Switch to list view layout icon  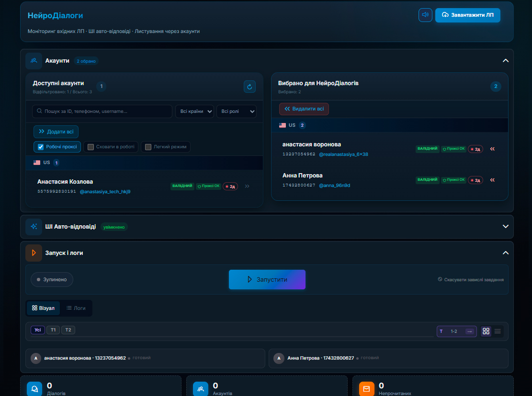click(x=498, y=331)
